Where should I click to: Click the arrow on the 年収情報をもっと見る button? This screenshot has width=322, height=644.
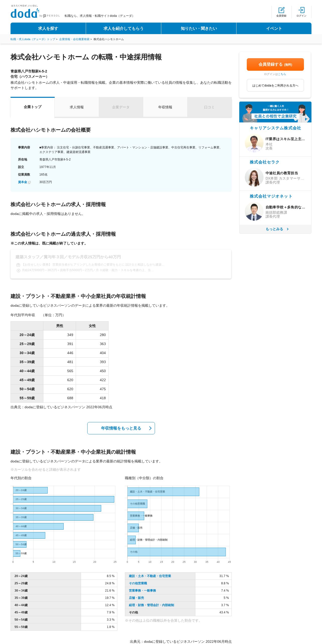coord(150,428)
